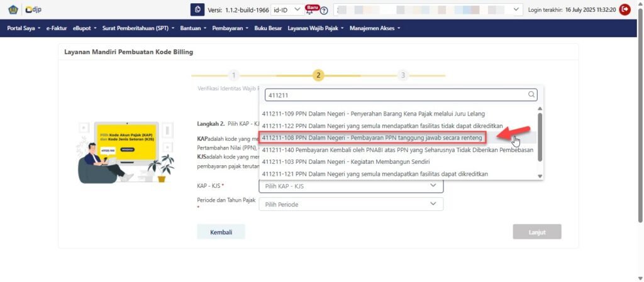This screenshot has height=282, width=644.
Task: Click the help question mark icon
Action: 324,11
